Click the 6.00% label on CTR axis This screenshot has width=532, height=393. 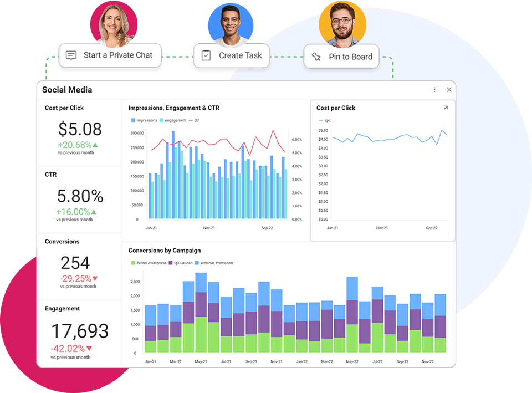point(297,140)
